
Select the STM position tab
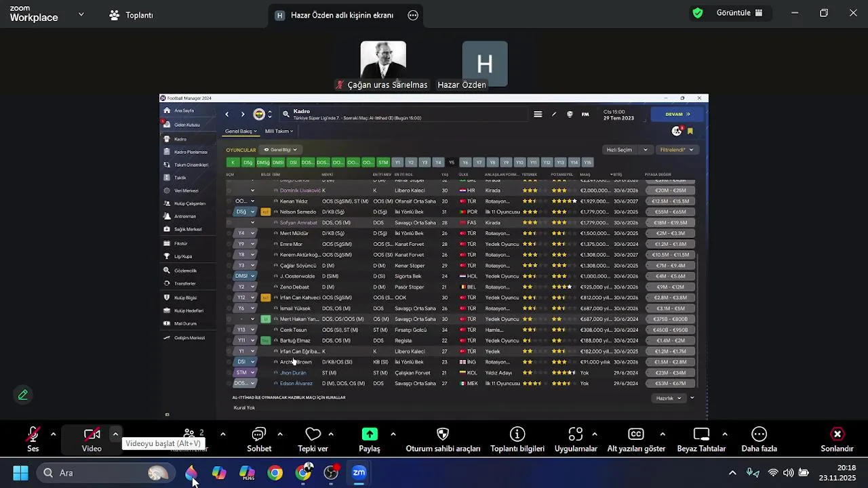tap(383, 163)
